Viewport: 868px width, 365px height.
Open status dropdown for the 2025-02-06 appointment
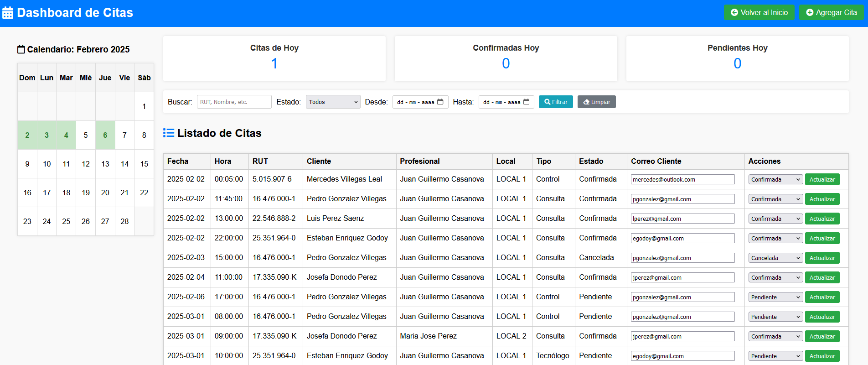pos(775,297)
